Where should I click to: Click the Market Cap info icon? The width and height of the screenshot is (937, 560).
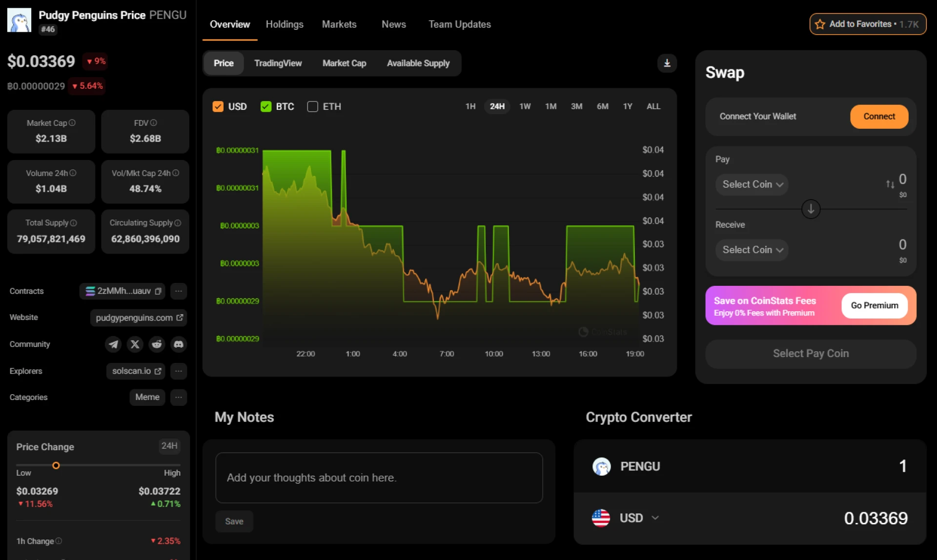[71, 123]
